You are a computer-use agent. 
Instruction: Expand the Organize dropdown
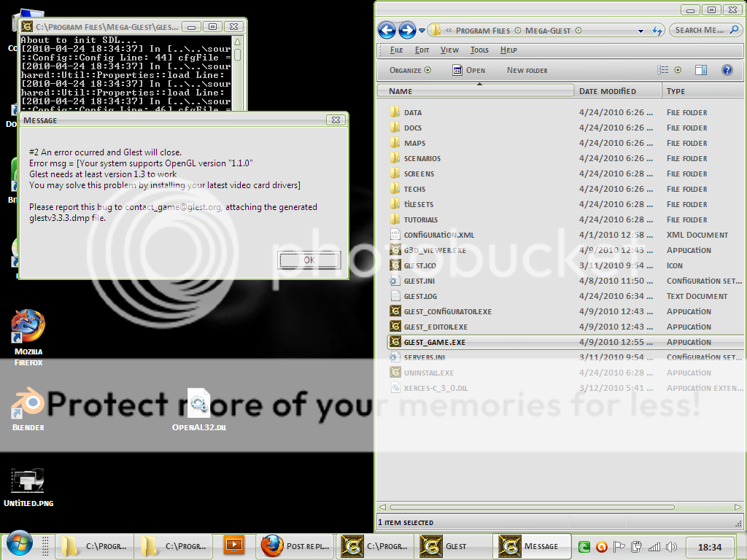click(410, 70)
